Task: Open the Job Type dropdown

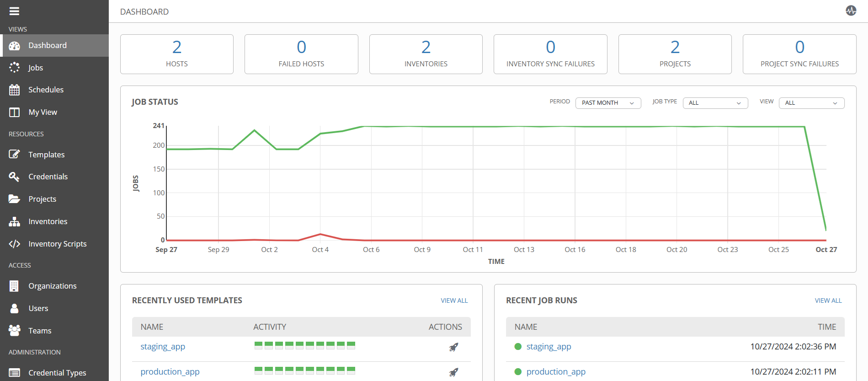Action: coord(715,103)
